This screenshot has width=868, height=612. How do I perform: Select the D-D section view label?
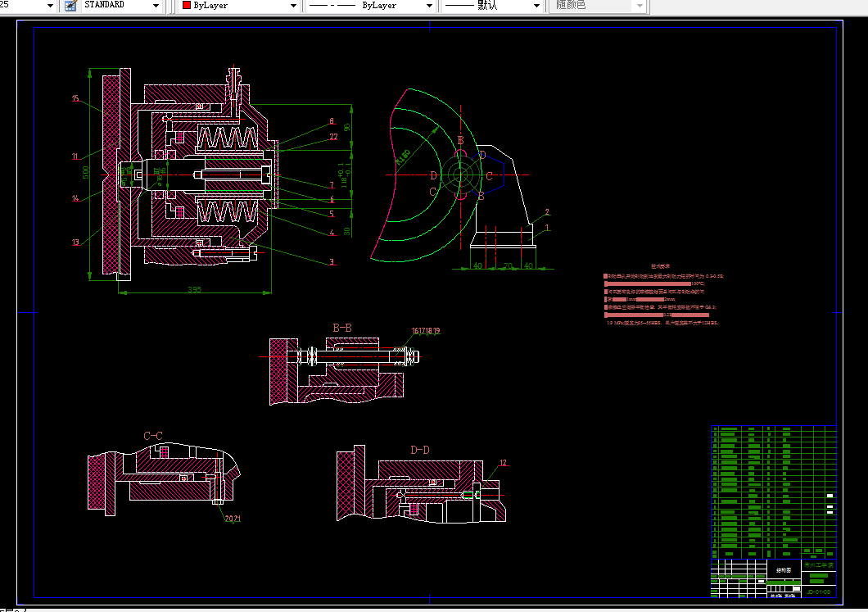click(x=420, y=450)
